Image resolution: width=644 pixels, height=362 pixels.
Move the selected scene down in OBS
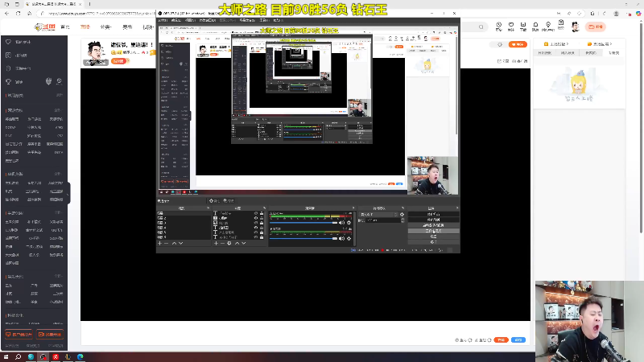(x=180, y=244)
